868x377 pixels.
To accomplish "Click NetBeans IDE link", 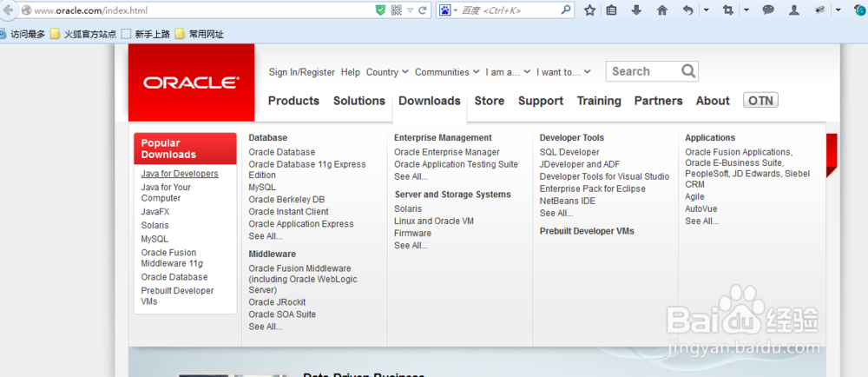I will [x=568, y=201].
